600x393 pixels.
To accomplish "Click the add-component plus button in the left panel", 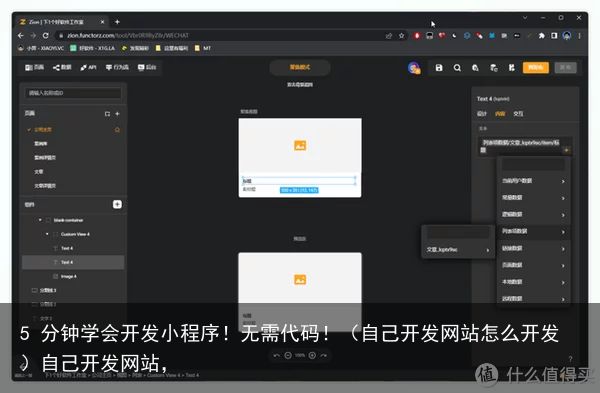I will (117, 204).
